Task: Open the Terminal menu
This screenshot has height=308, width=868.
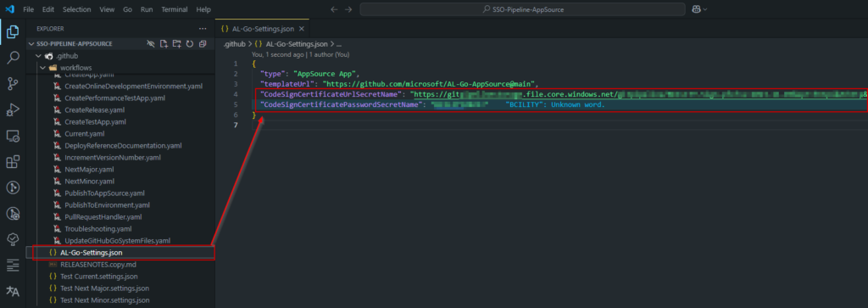Action: click(175, 9)
